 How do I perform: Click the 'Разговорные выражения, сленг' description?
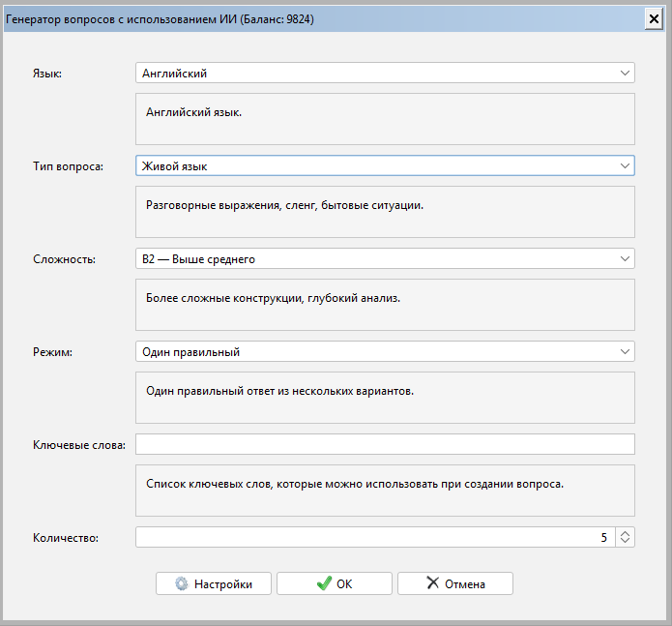[284, 205]
